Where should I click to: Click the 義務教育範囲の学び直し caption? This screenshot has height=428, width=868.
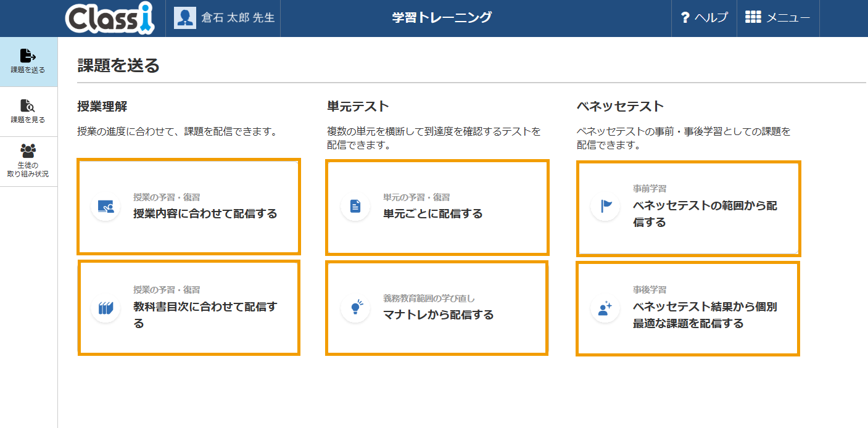click(x=429, y=298)
